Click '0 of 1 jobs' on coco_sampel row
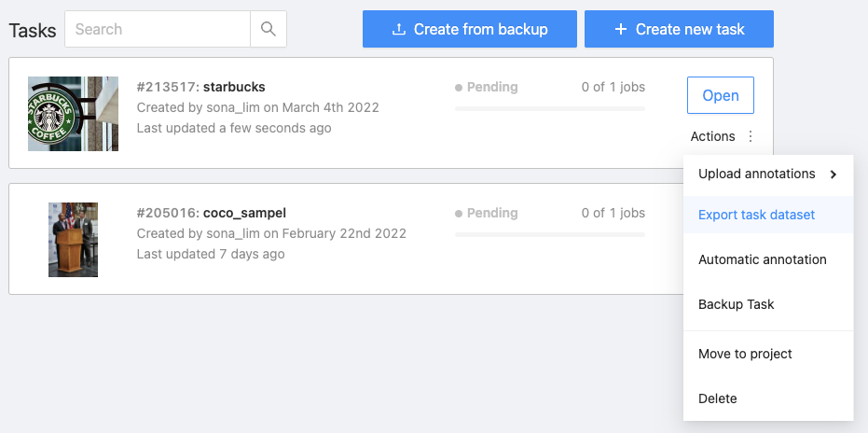The image size is (868, 433). pyautogui.click(x=613, y=213)
